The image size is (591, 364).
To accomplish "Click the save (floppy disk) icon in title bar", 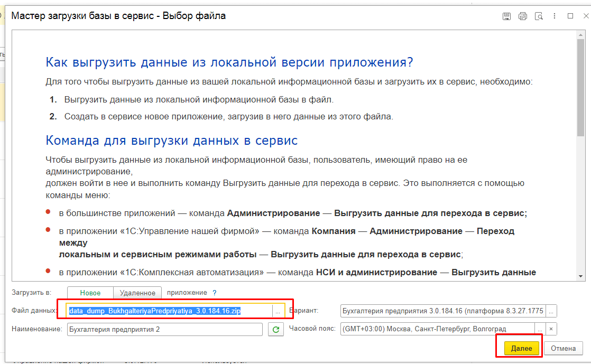I will coord(506,16).
